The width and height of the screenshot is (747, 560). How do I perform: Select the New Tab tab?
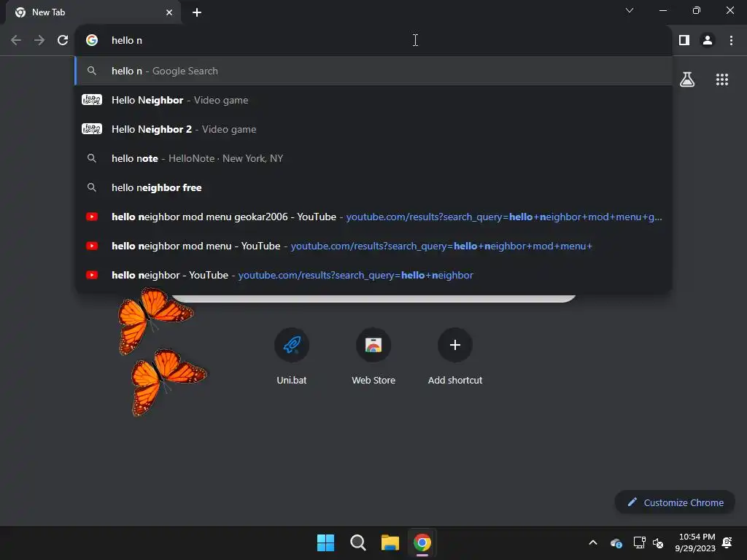(93, 12)
